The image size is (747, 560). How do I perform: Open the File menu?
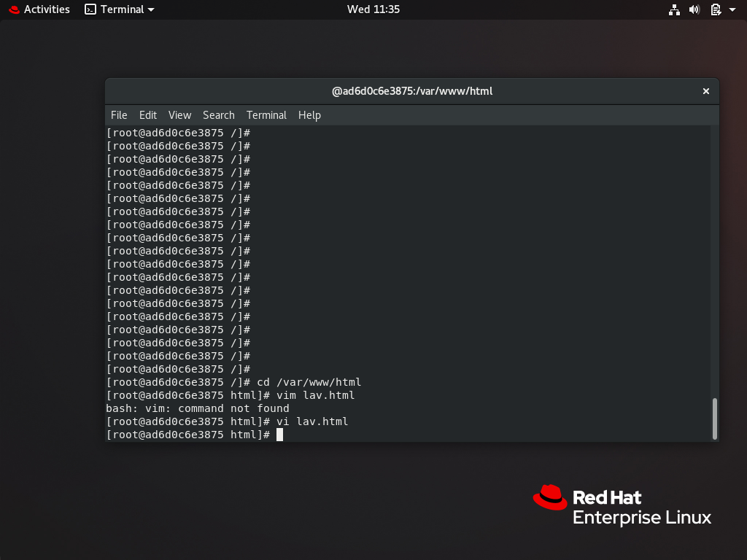118,114
